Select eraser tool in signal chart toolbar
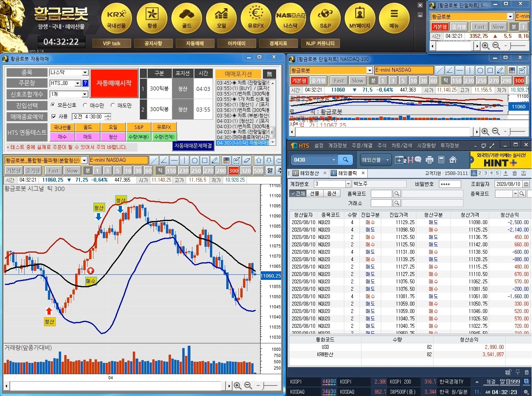Image resolution: width=532 pixels, height=396 pixels. [x=247, y=160]
